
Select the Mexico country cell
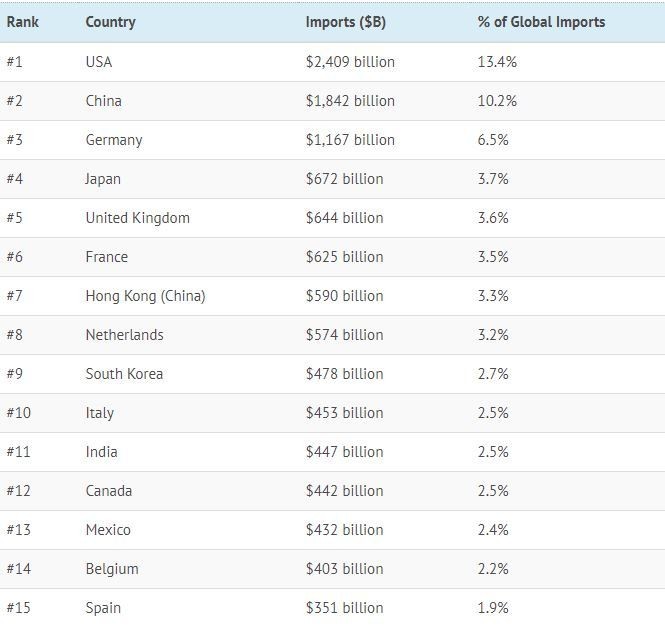click(x=108, y=530)
